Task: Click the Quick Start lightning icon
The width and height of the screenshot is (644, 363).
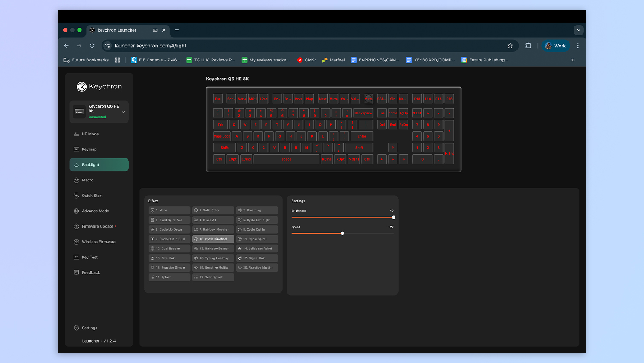Action: click(77, 195)
